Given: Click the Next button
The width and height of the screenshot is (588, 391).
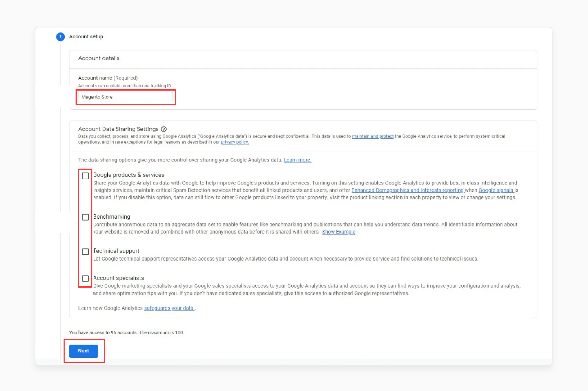Looking at the screenshot, I should tap(83, 351).
